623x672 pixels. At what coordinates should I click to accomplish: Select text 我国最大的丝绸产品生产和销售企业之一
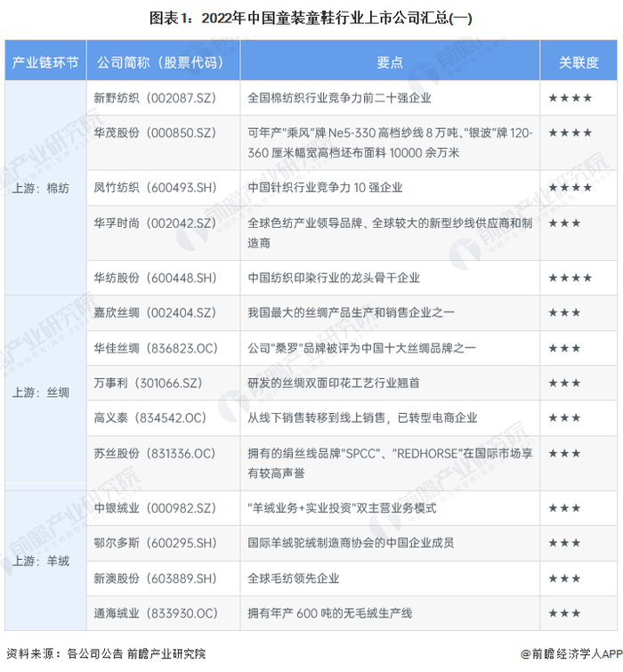(x=351, y=312)
